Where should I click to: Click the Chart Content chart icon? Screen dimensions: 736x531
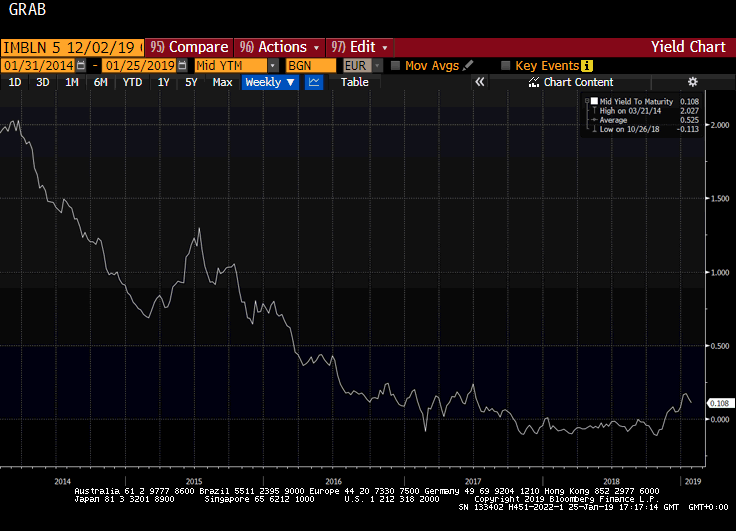click(534, 82)
